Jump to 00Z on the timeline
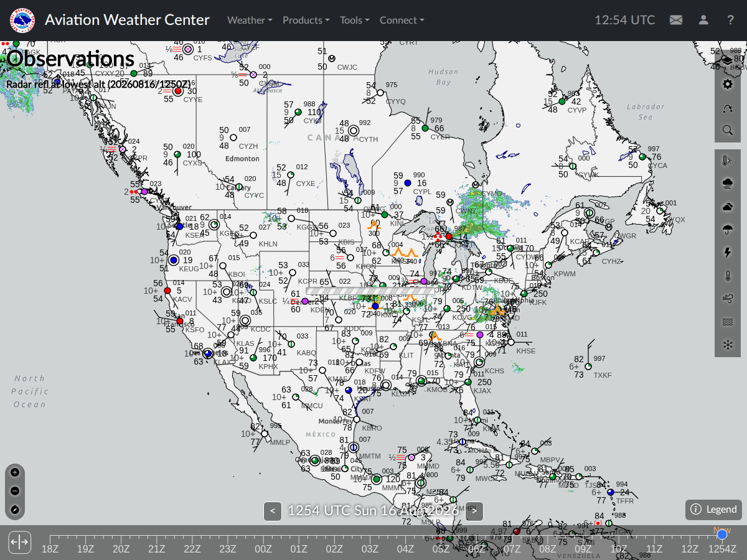747x560 pixels. coord(263,549)
